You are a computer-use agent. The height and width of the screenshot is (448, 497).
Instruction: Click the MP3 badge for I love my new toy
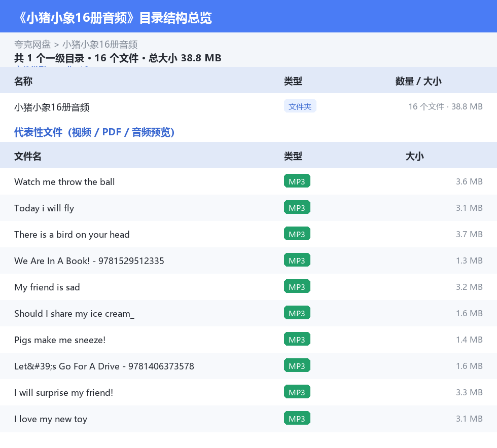pyautogui.click(x=297, y=418)
